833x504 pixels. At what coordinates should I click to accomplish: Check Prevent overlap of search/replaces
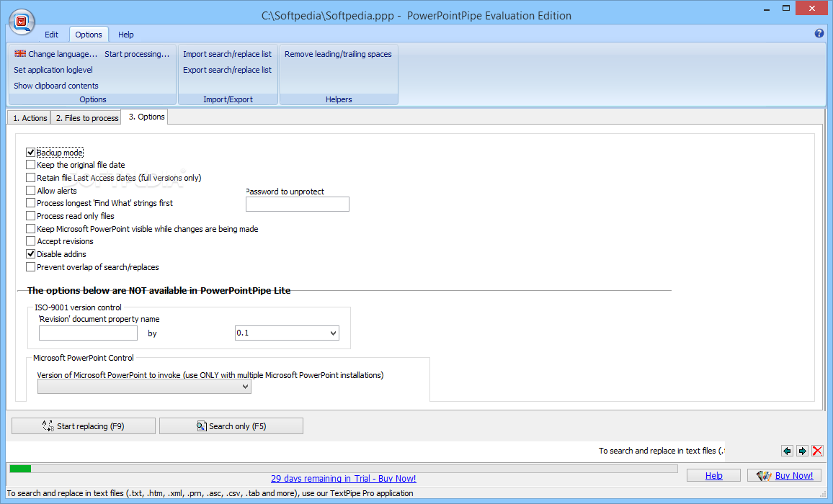point(31,266)
